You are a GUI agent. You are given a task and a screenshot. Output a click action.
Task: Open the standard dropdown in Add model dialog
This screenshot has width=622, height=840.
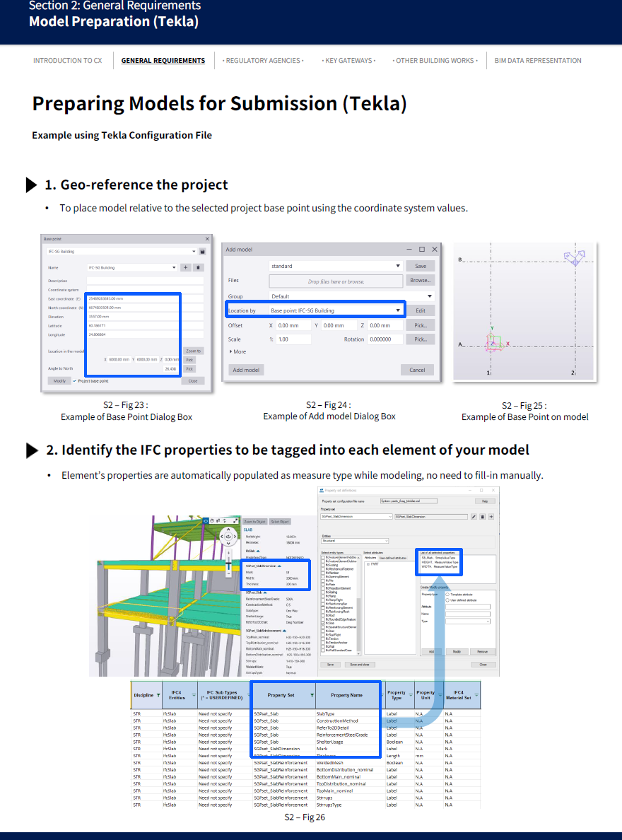(335, 266)
